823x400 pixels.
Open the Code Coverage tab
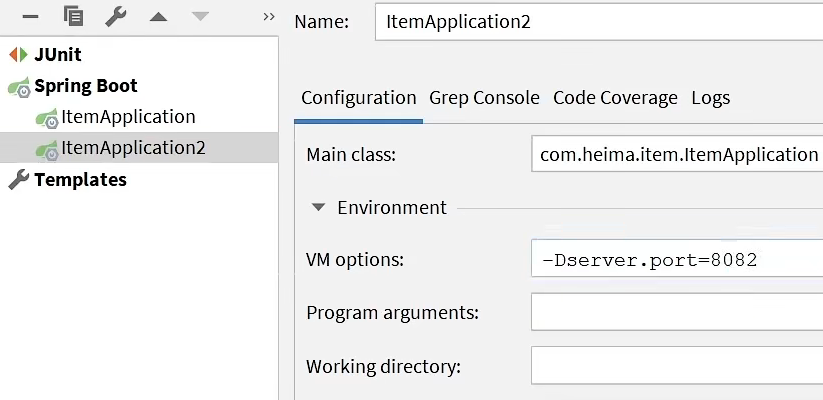pyautogui.click(x=615, y=98)
